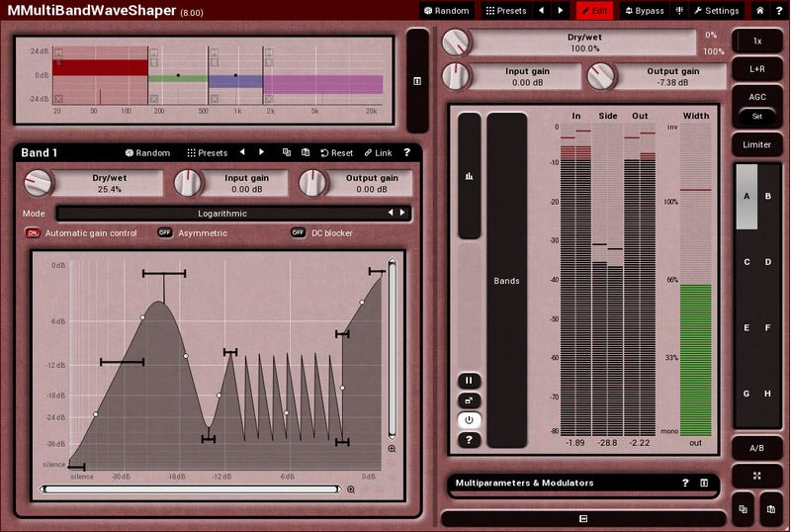Go to next global preset

pos(561,11)
